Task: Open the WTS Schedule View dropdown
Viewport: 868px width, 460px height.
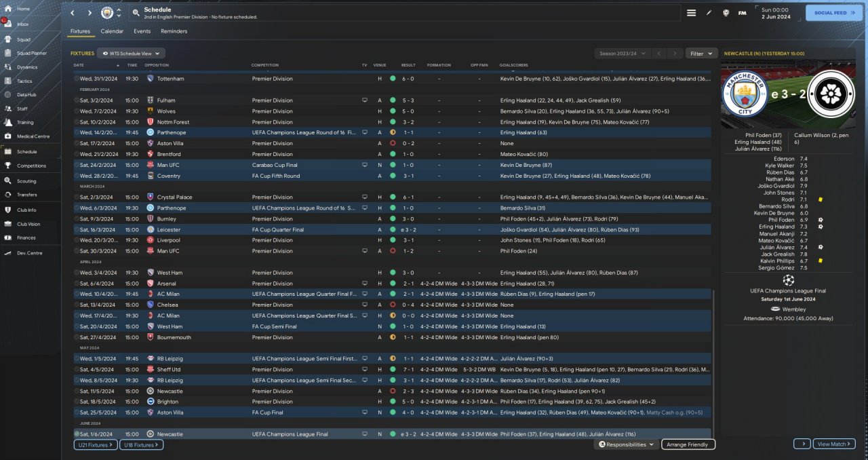Action: point(131,53)
